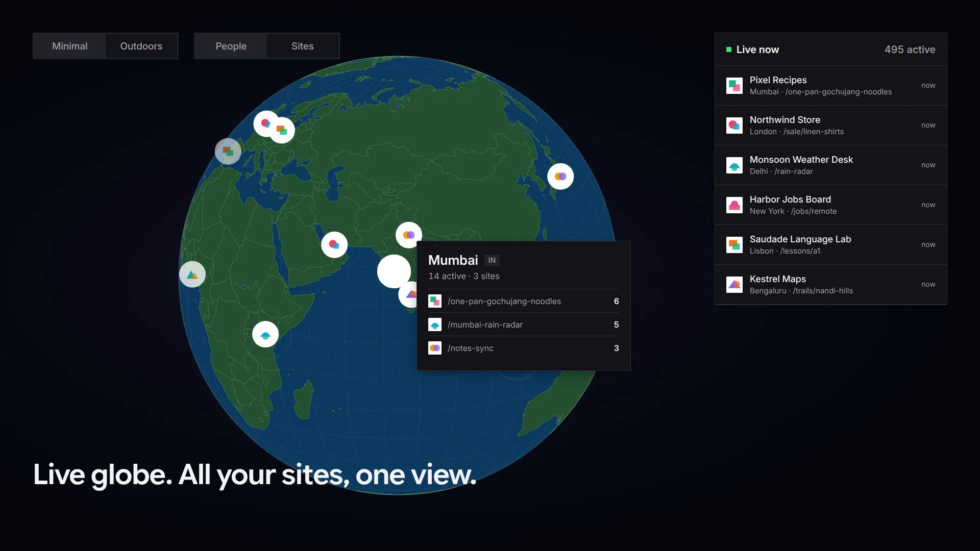Click the Mumbai popup title
This screenshot has height=551, width=980.
[453, 260]
